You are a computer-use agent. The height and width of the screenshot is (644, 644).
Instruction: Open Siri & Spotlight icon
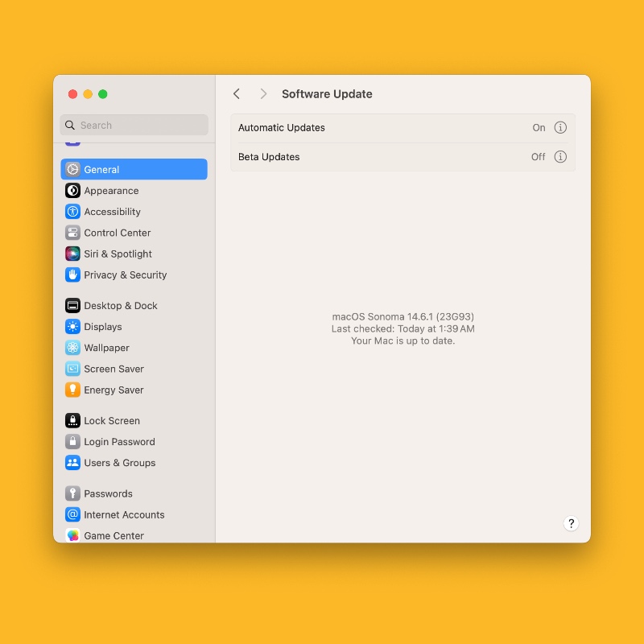72,254
